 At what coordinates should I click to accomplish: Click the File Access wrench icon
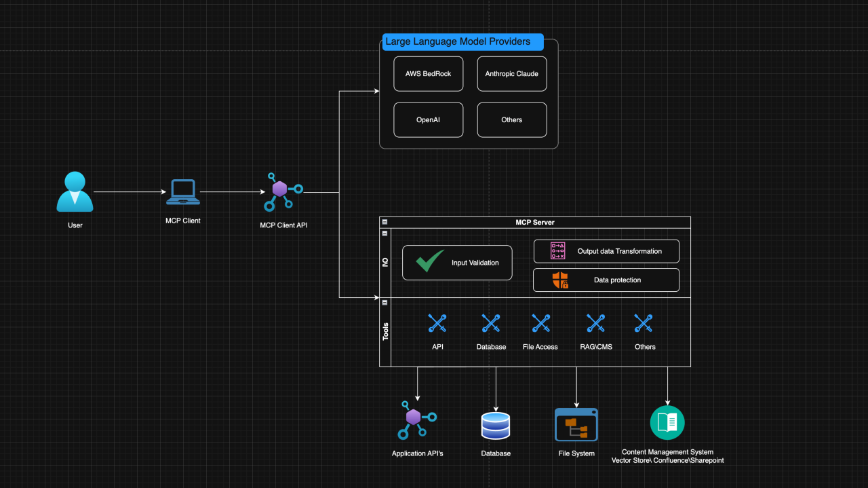pyautogui.click(x=540, y=323)
